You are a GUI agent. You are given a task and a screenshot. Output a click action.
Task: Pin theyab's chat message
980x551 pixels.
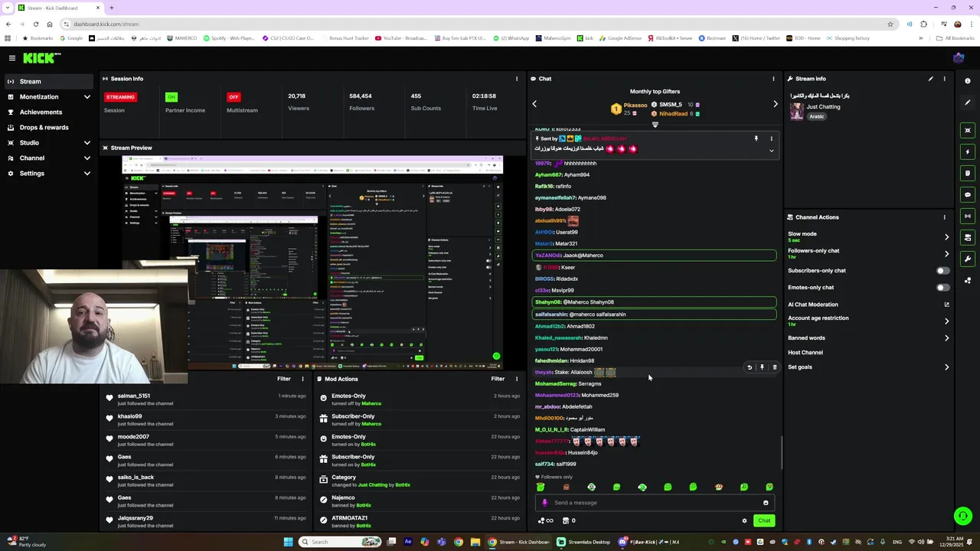tap(762, 367)
